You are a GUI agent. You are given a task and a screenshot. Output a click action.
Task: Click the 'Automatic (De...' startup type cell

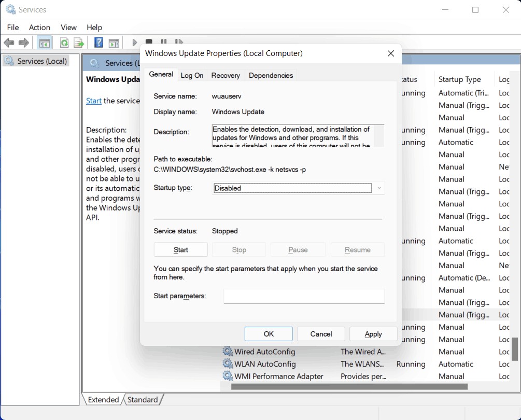[464, 278]
